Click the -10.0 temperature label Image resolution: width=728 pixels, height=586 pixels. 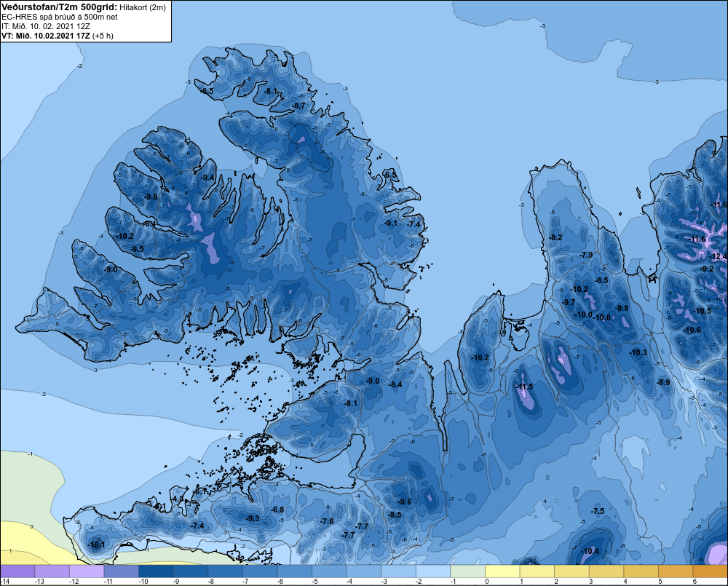(584, 314)
